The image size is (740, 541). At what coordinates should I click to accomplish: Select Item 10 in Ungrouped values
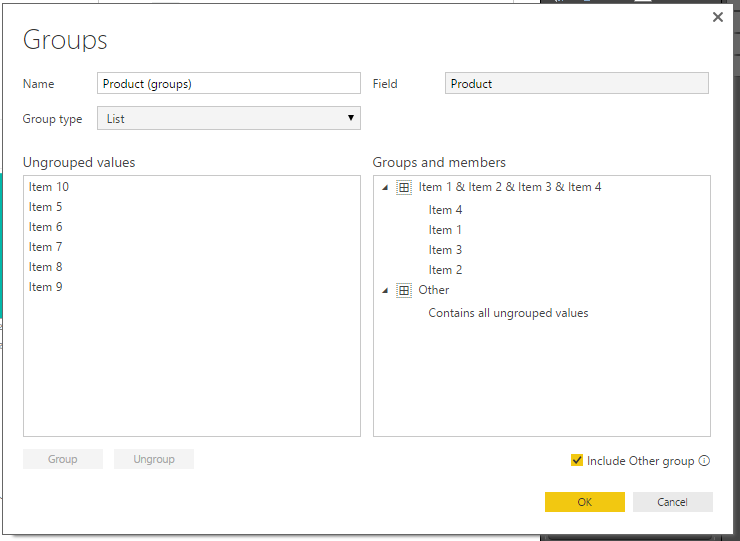(49, 187)
